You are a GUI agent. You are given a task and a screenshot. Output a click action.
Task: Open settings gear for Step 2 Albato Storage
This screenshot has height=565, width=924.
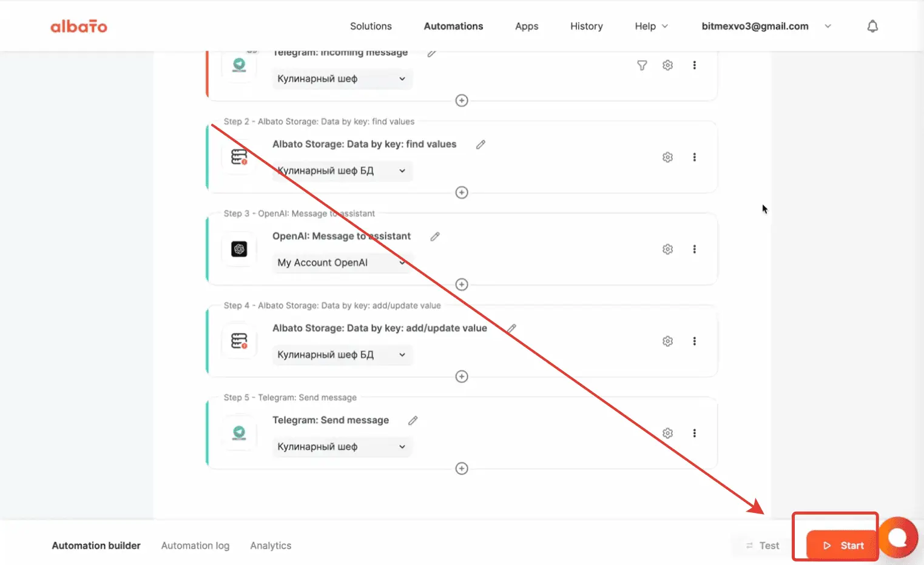667,158
